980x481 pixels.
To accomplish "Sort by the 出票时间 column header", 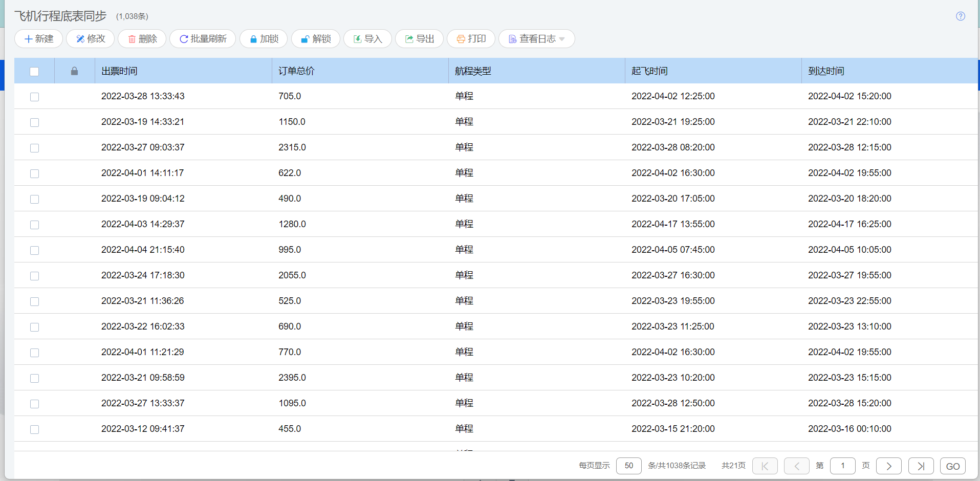I will point(119,71).
